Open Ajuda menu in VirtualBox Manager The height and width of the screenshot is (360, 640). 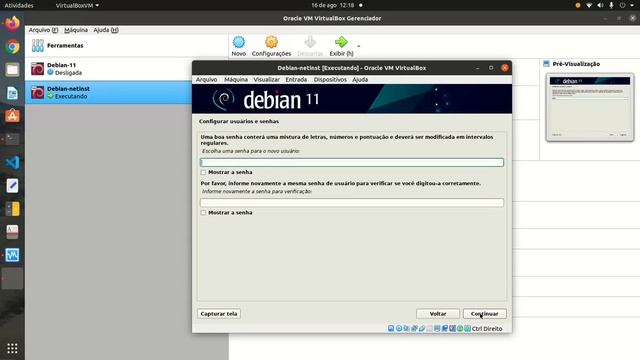coord(106,30)
